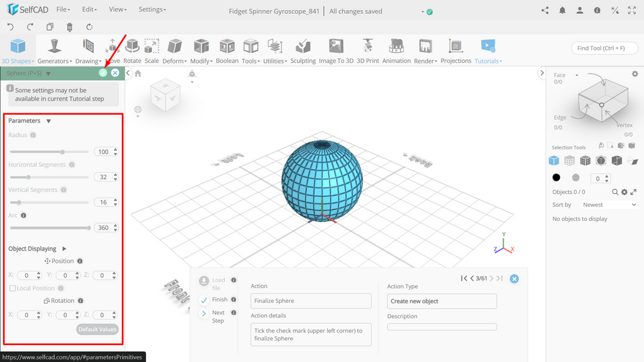This screenshot has width=644, height=362.
Task: Open the user account icon
Action: (x=579, y=11)
